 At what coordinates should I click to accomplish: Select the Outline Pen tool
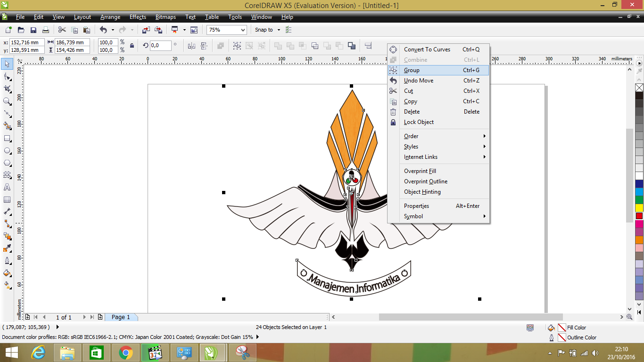[8, 261]
